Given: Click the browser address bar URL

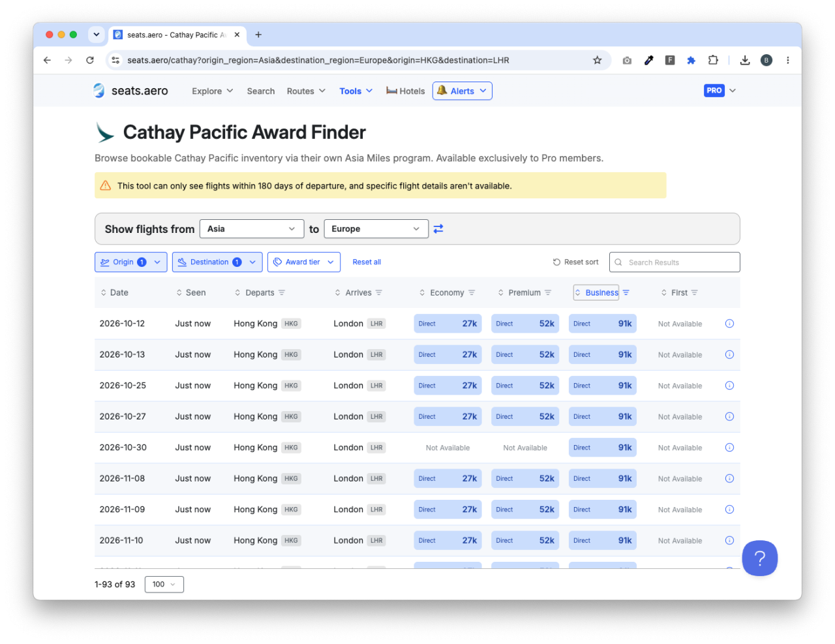Looking at the screenshot, I should tap(318, 60).
